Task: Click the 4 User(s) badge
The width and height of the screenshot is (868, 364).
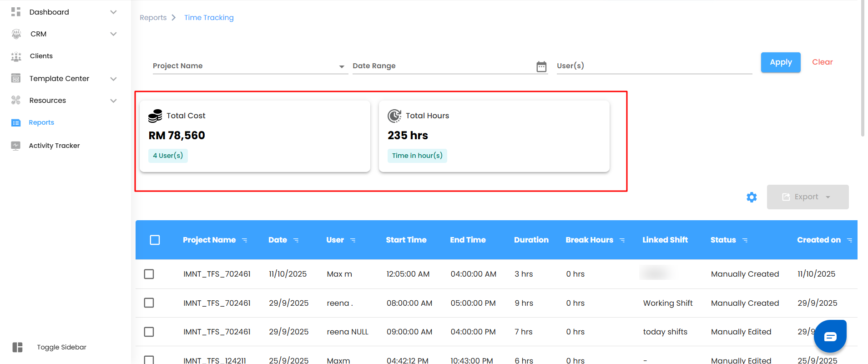Action: [x=168, y=156]
